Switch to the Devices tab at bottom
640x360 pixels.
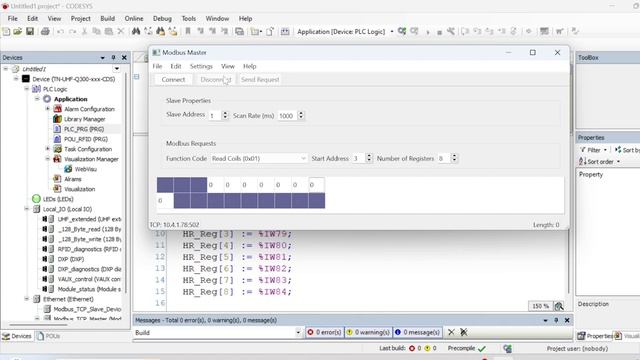(17, 336)
